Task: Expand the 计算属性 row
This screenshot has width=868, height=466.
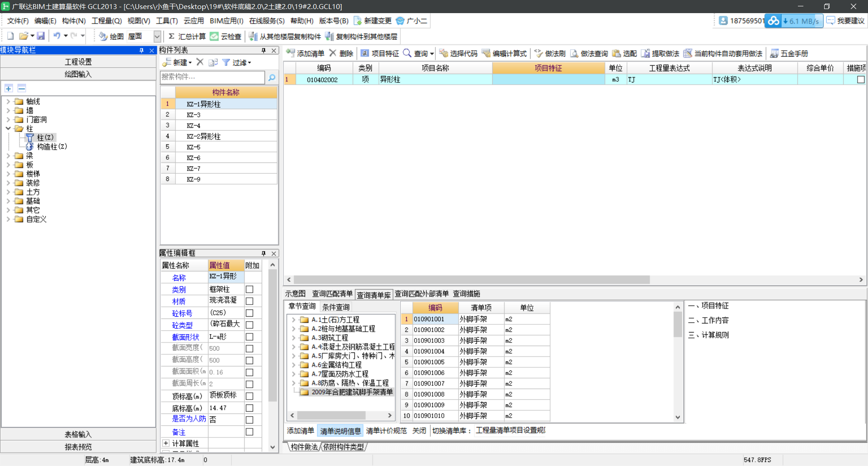Action: [165, 443]
